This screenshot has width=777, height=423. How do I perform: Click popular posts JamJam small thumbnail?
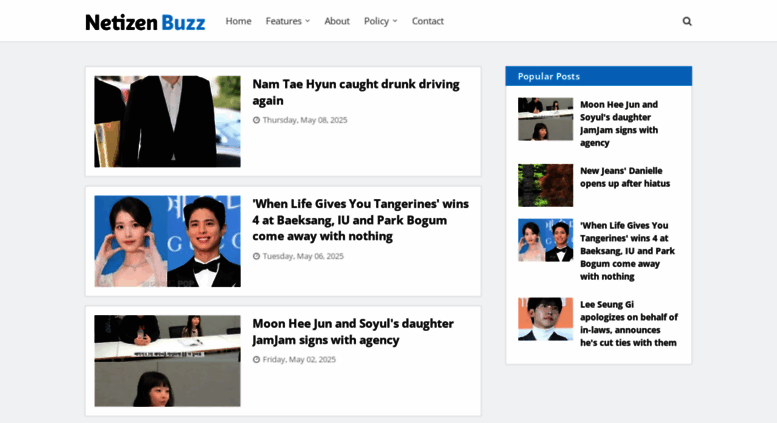point(546,119)
